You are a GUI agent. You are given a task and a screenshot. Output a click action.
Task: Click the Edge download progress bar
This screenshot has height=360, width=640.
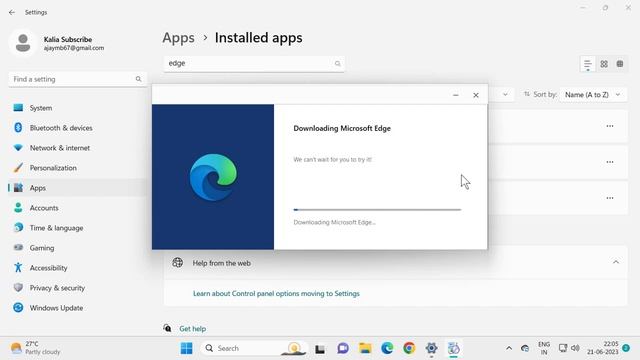coord(377,209)
